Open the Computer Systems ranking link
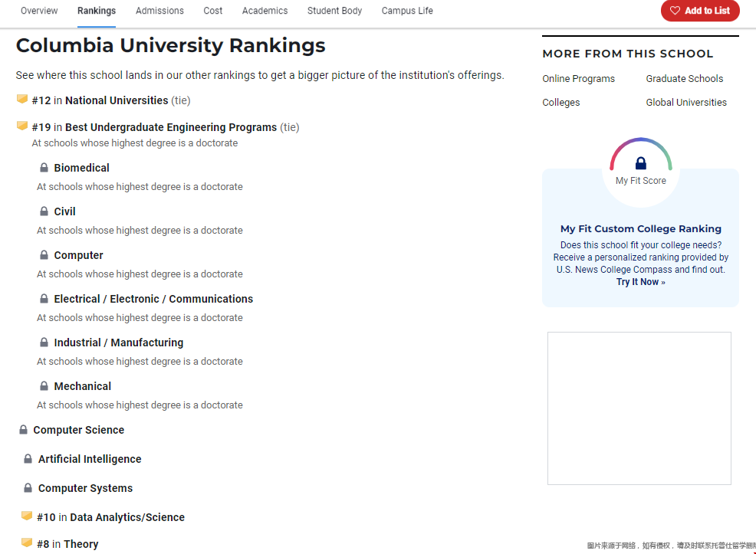Screen dimensions: 756x554 point(85,488)
